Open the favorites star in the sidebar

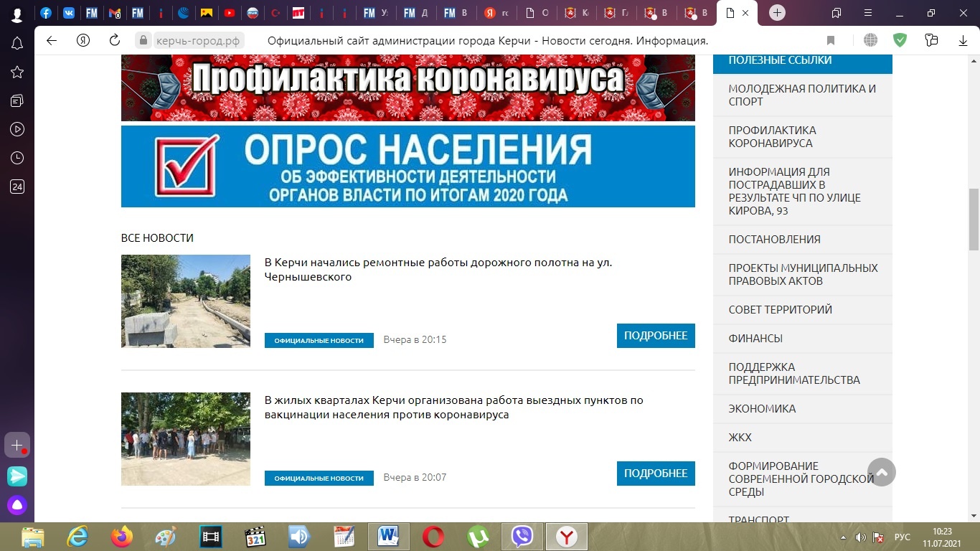click(x=17, y=72)
